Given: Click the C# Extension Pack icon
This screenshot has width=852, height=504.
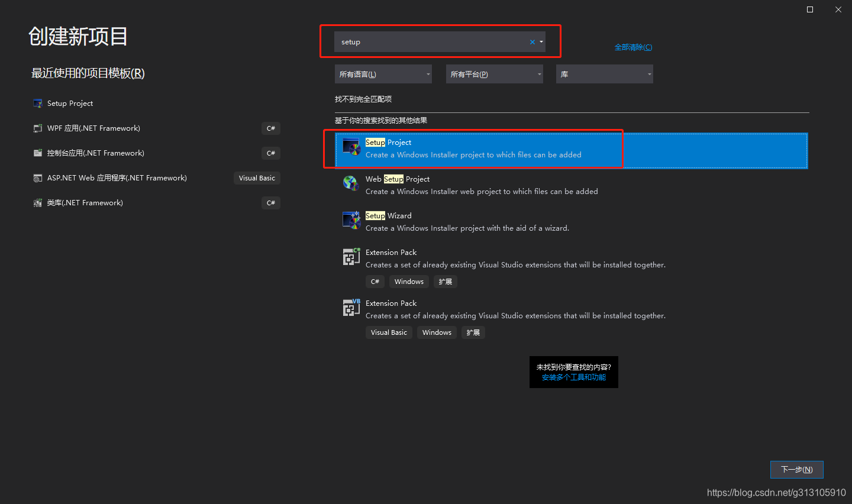Looking at the screenshot, I should coord(351,257).
